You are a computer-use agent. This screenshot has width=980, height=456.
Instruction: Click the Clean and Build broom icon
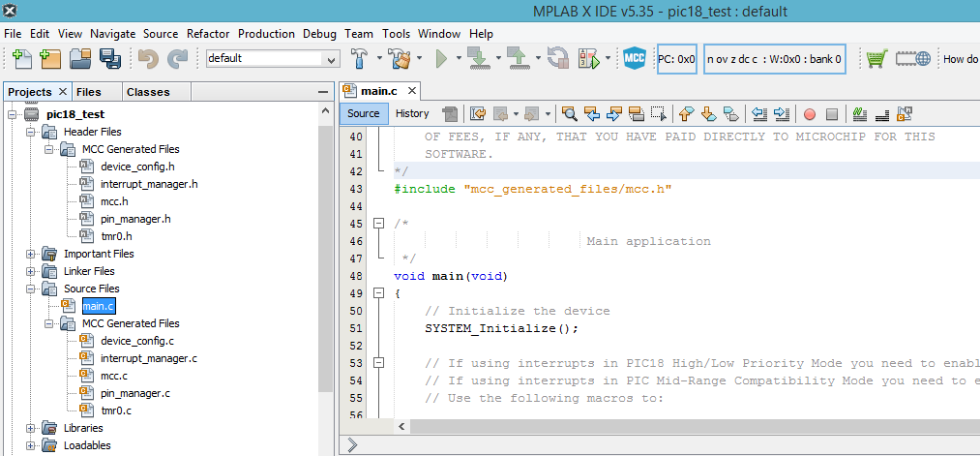(x=400, y=58)
